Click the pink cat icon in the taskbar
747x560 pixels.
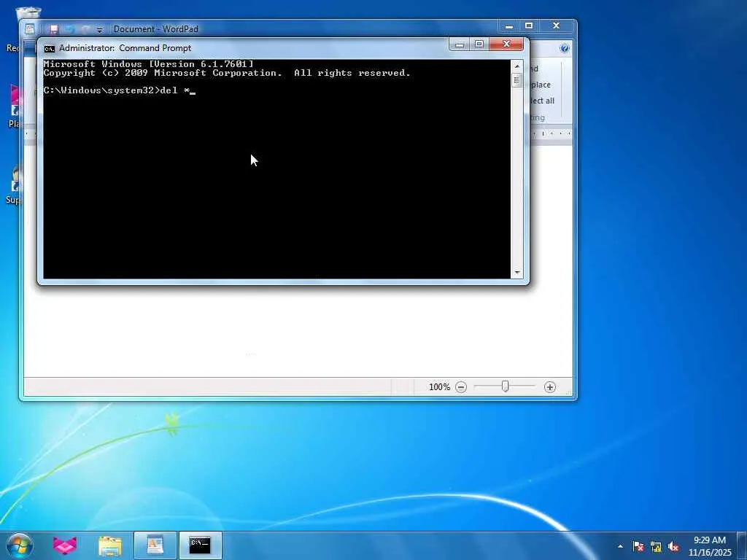(65, 545)
